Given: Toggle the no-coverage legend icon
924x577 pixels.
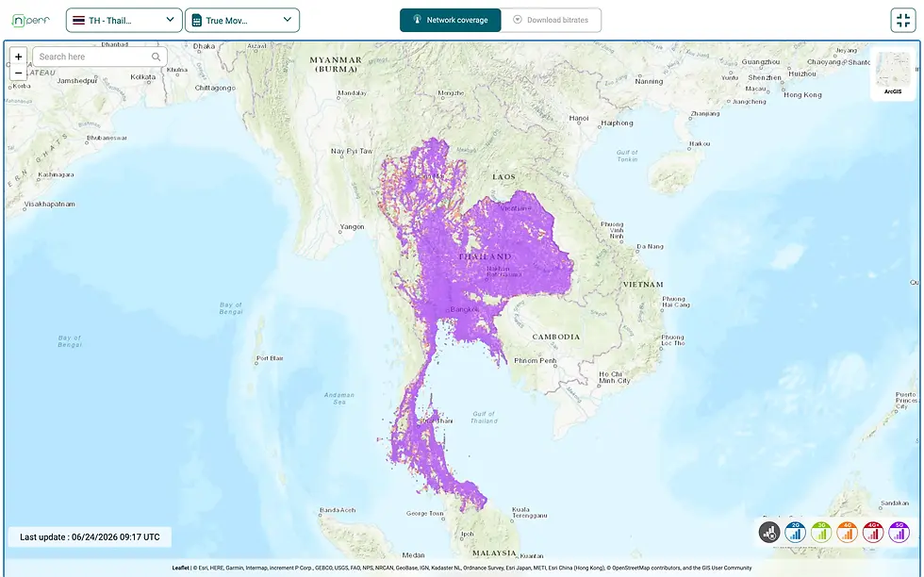Looking at the screenshot, I should click(x=769, y=532).
